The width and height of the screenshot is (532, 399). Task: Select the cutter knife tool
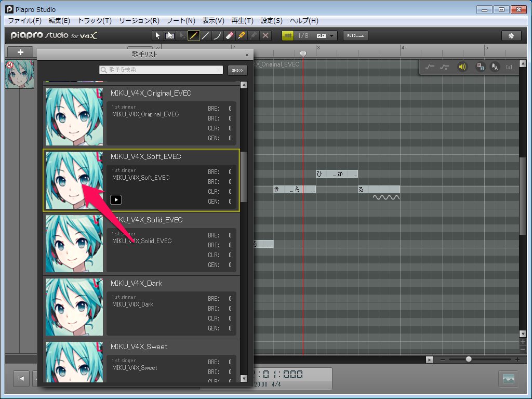241,35
